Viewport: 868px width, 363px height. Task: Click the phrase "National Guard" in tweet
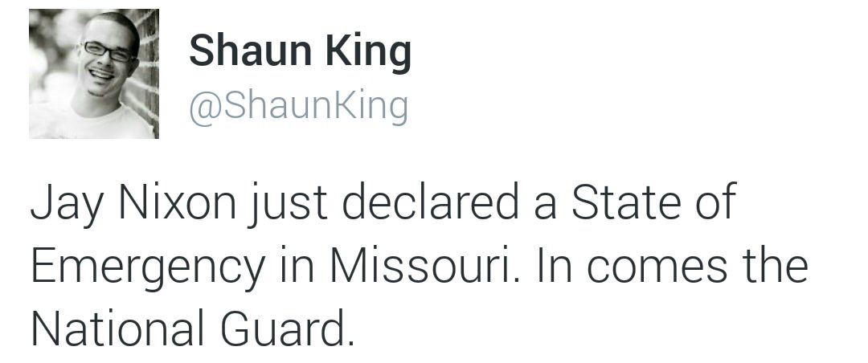[x=191, y=328]
